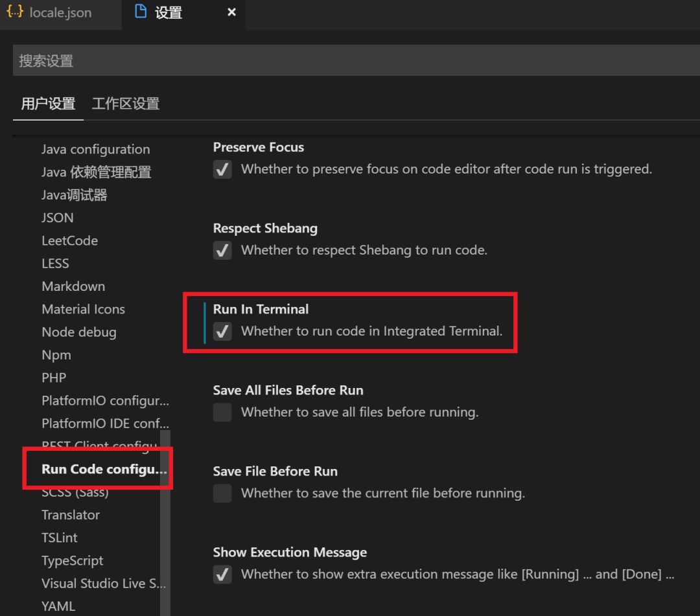This screenshot has height=616, width=700.
Task: Toggle the Preserve Focus checkbox
Action: pos(222,170)
